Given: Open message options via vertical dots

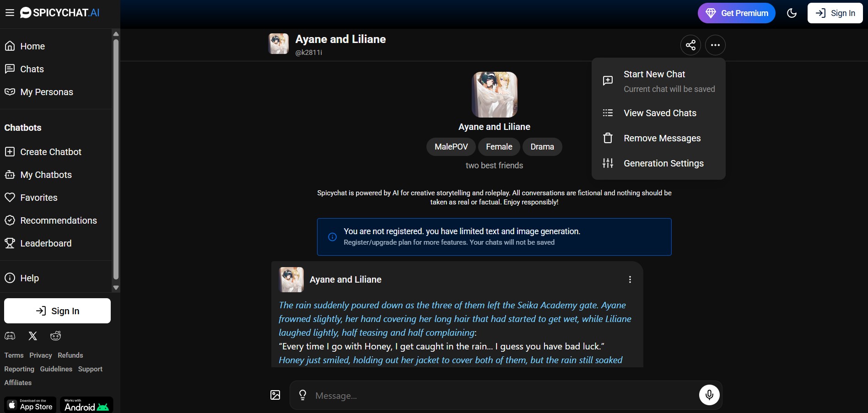Looking at the screenshot, I should coord(630,279).
